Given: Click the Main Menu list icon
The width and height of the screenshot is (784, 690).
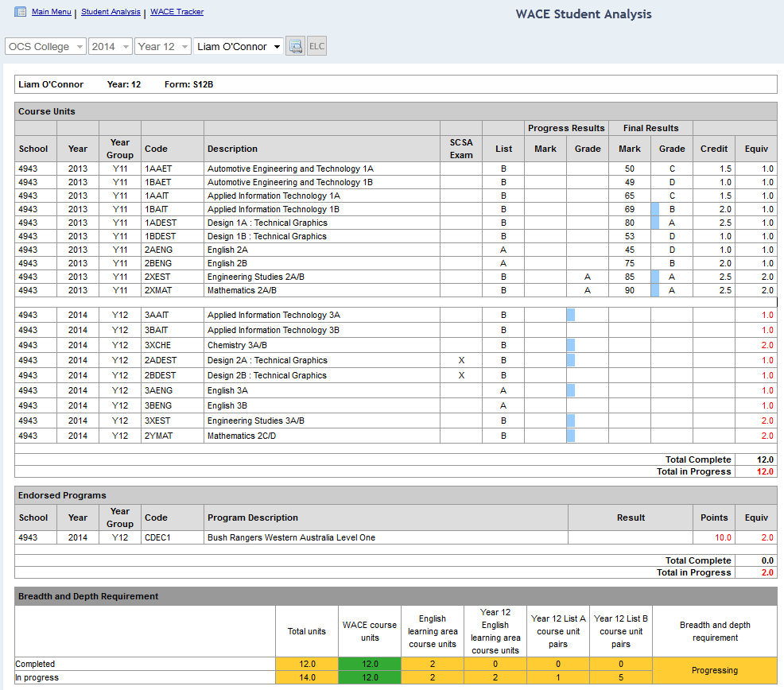Looking at the screenshot, I should pyautogui.click(x=21, y=12).
